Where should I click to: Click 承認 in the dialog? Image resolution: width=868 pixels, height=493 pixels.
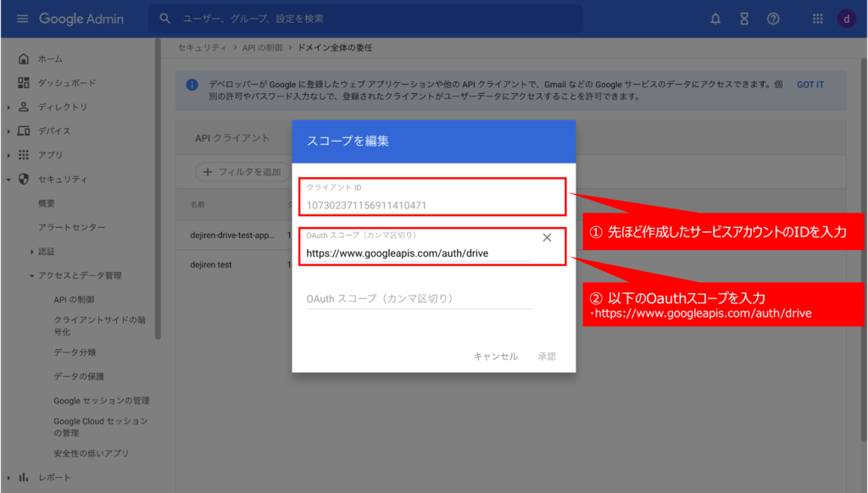(x=547, y=357)
